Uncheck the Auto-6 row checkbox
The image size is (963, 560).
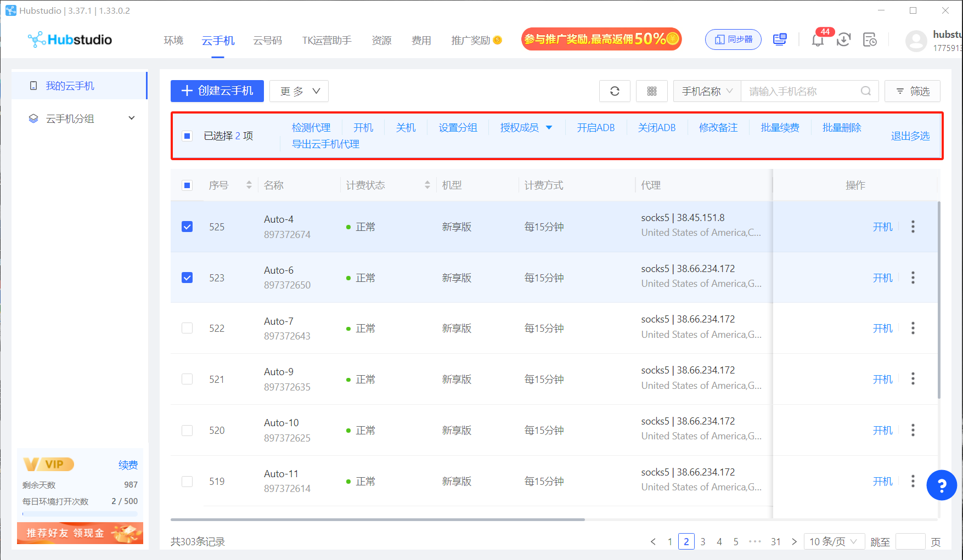tap(187, 278)
